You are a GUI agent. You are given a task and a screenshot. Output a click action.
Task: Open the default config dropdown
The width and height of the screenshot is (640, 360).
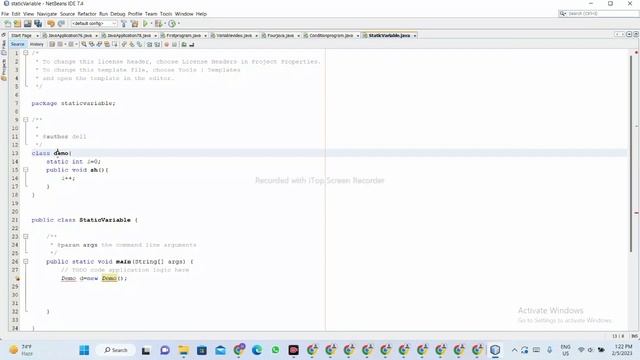pyautogui.click(x=94, y=24)
